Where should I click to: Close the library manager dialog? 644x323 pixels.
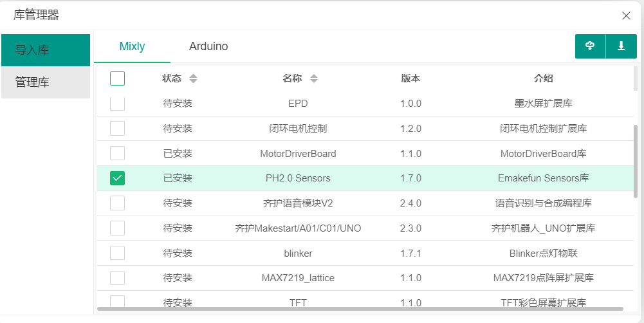pos(626,15)
